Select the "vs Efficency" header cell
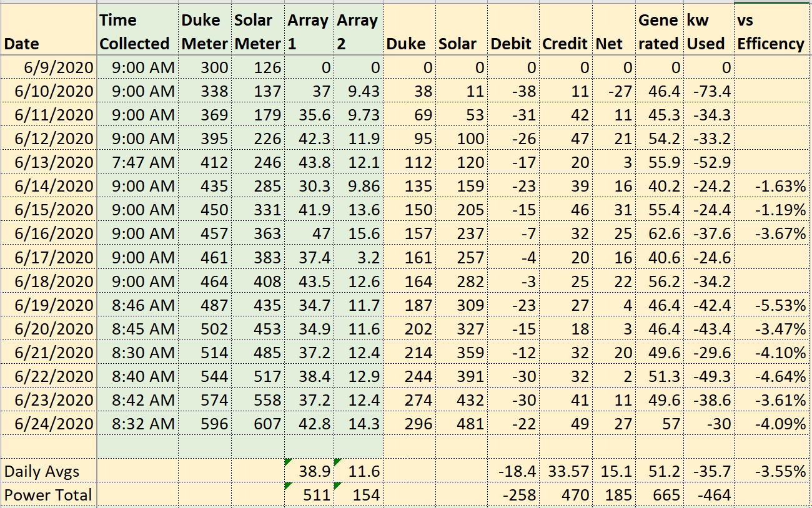This screenshot has width=812, height=508. coord(773,30)
